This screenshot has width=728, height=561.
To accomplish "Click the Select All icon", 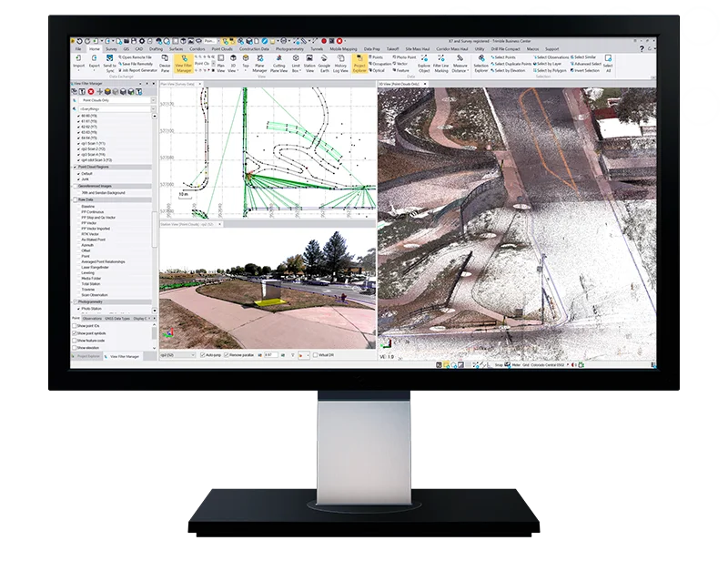I will click(608, 64).
